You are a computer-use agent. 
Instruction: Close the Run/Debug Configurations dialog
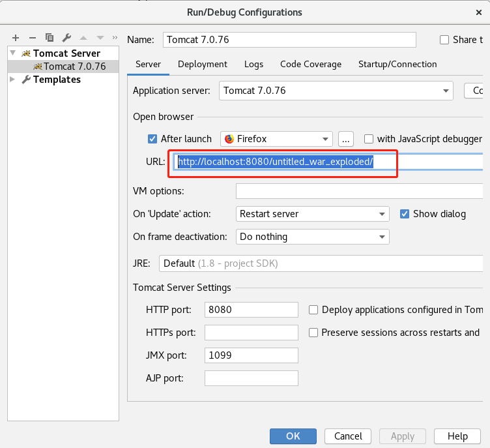478,12
